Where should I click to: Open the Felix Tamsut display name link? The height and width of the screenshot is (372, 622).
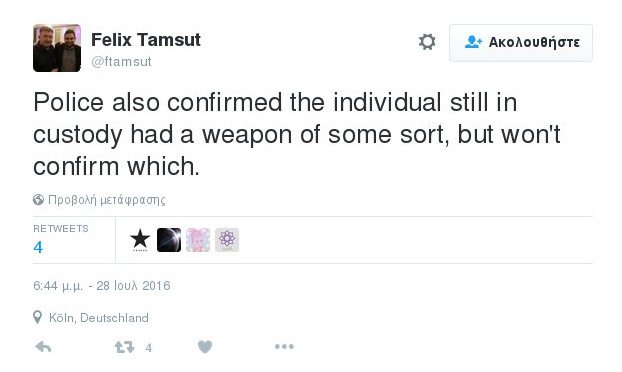coord(146,40)
